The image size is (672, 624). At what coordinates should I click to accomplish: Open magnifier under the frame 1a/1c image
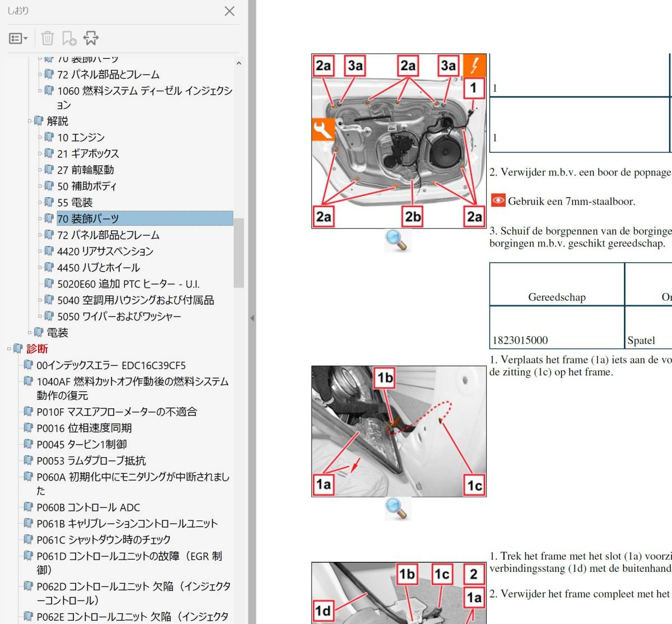pyautogui.click(x=397, y=509)
